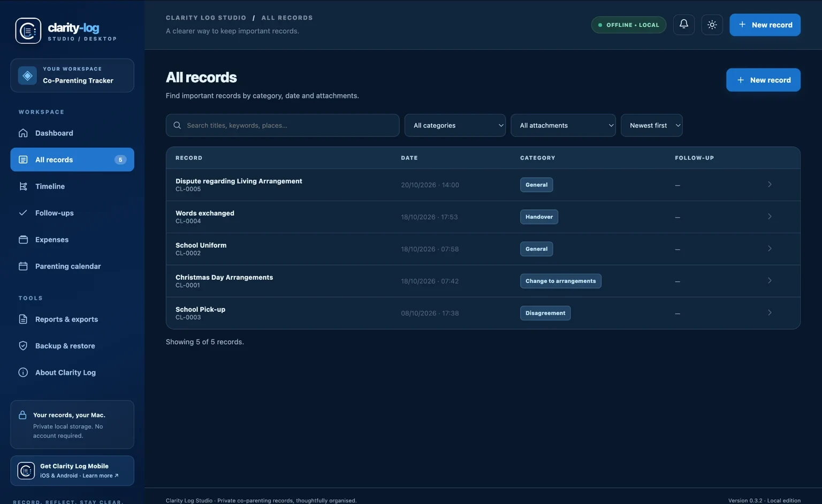Click the Category column header
The height and width of the screenshot is (504, 822).
point(538,158)
